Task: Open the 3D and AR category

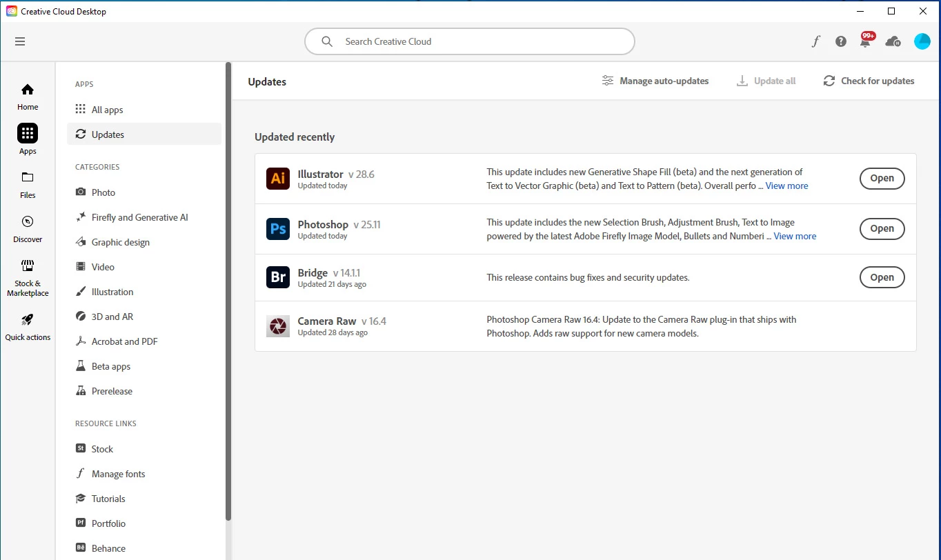Action: pos(144,317)
